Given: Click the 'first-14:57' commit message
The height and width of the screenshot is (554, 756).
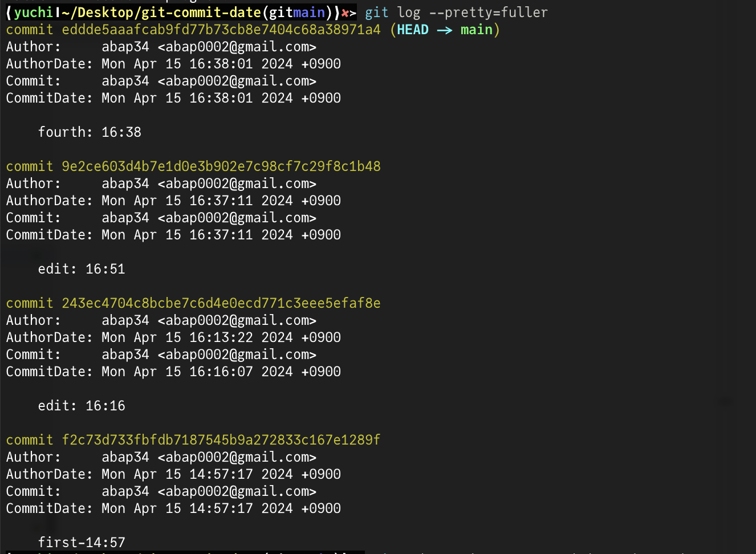Looking at the screenshot, I should 82,542.
